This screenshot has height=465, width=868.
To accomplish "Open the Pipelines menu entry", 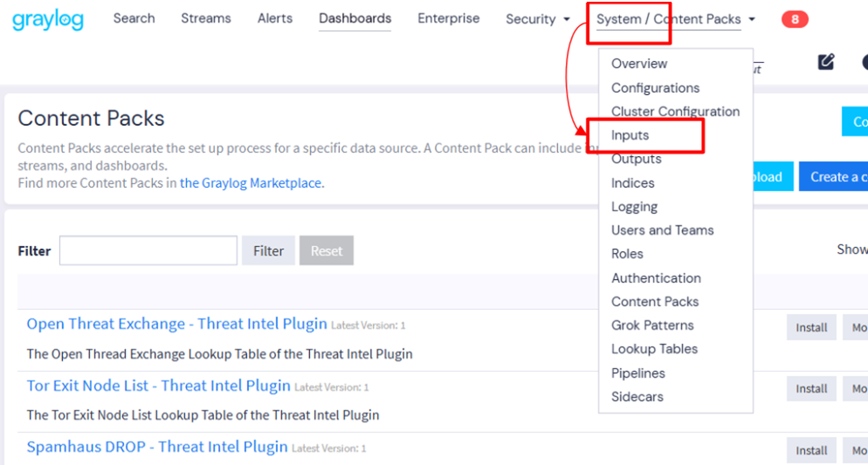I will [x=637, y=373].
